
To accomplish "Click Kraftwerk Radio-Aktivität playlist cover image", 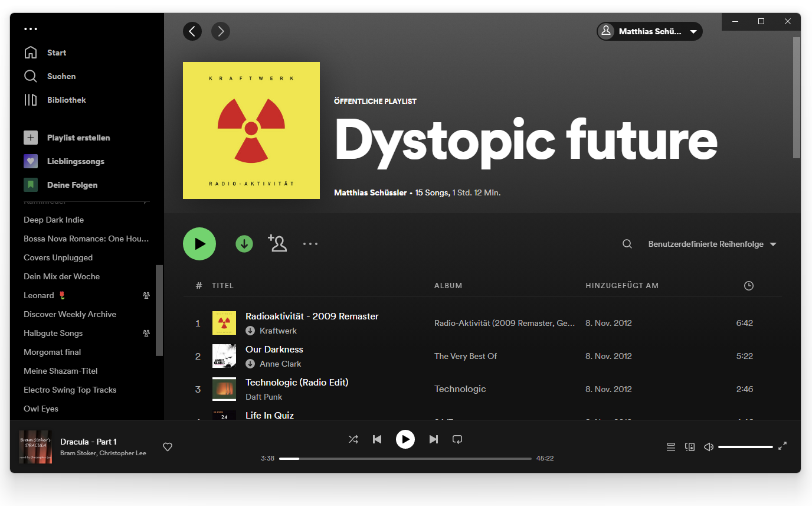I will pyautogui.click(x=251, y=130).
